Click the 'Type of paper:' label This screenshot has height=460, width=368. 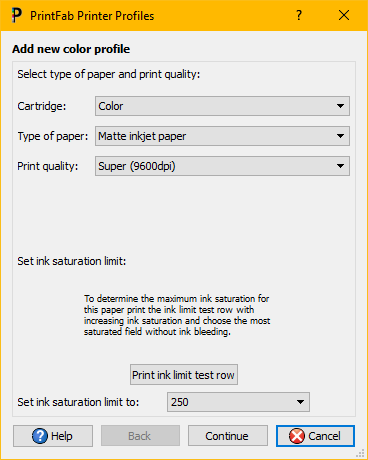coord(53,136)
